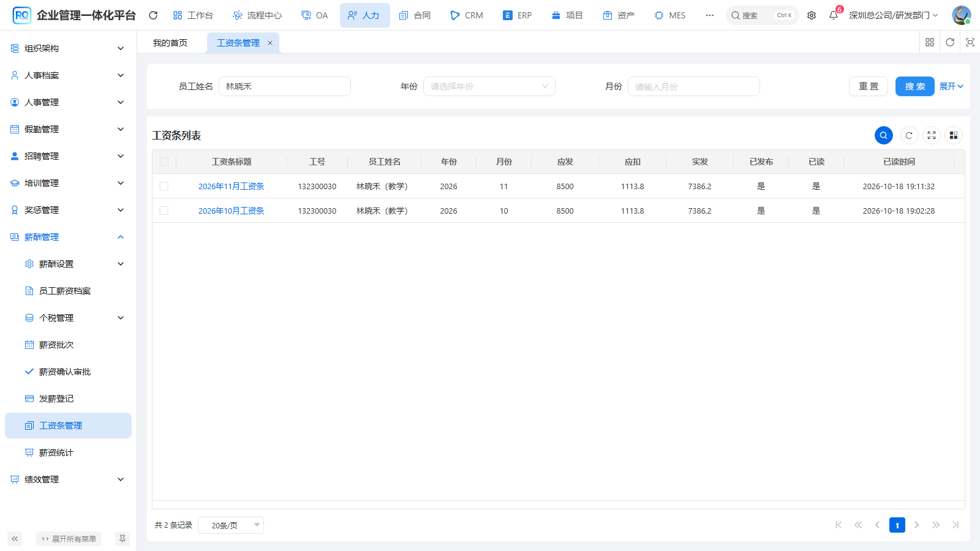This screenshot has height=551, width=980.
Task: Open the settings gear icon in the top bar
Action: (x=812, y=15)
